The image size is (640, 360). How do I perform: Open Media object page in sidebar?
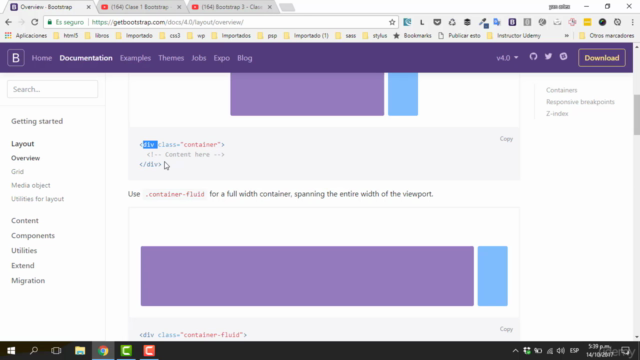tap(31, 185)
